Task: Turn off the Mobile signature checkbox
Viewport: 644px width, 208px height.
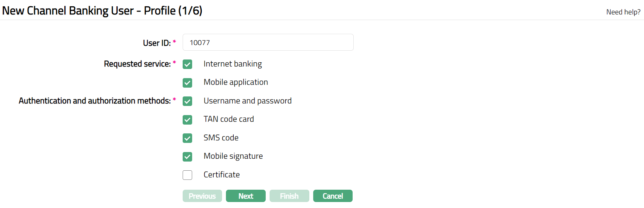Action: pos(188,157)
